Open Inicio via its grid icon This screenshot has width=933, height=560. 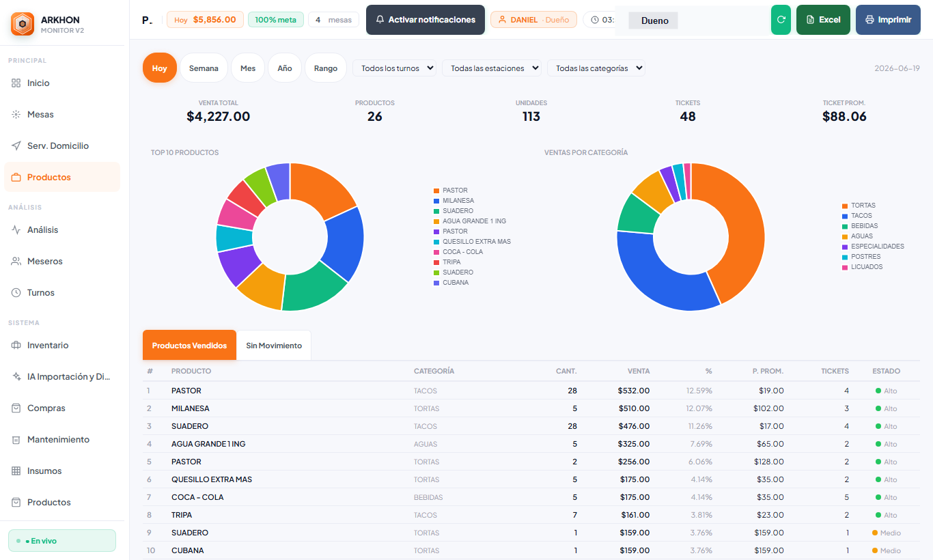(x=16, y=83)
